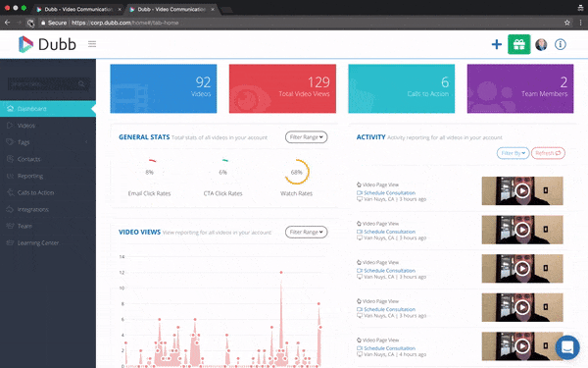
Task: Open the Reporting menu item
Action: (48, 176)
